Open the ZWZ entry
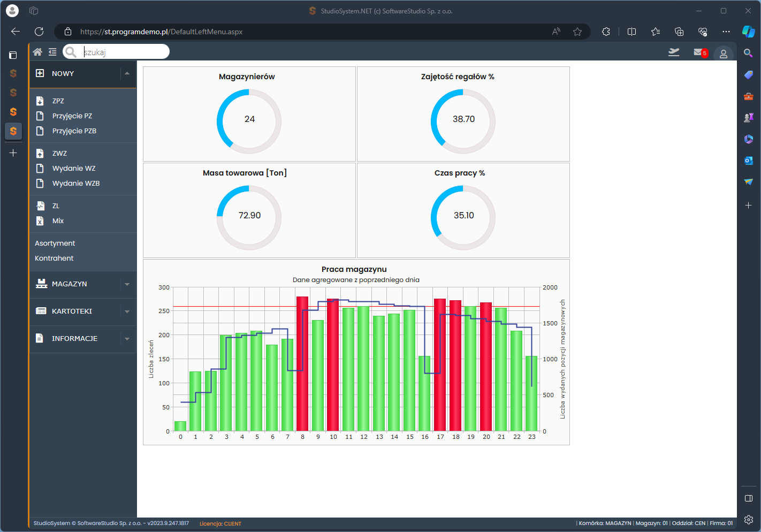761x532 pixels. click(59, 153)
